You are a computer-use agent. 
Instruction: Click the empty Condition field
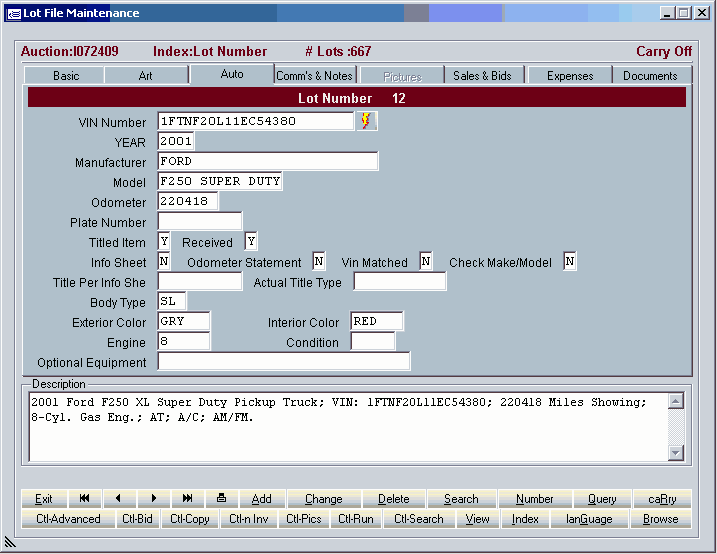click(373, 341)
